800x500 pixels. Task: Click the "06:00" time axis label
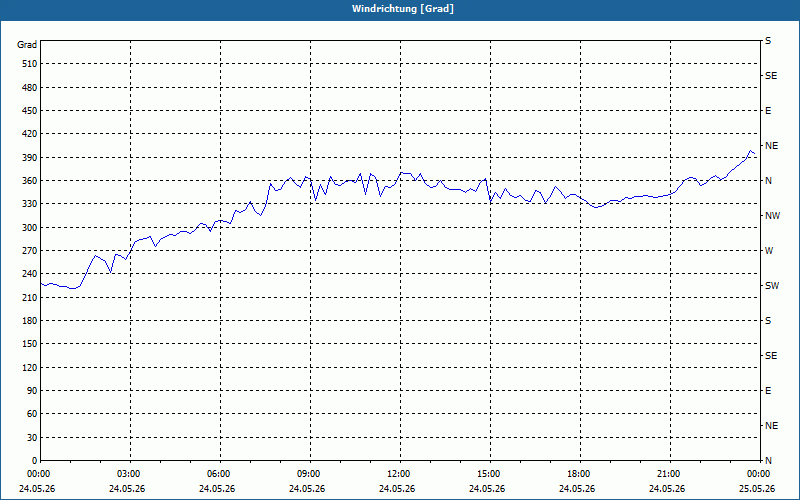pos(220,474)
